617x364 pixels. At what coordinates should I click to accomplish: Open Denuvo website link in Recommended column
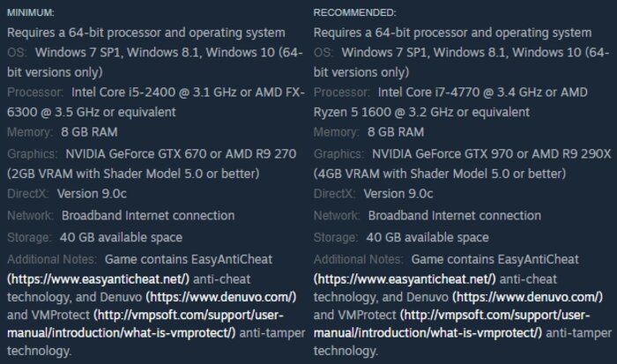[528, 297]
